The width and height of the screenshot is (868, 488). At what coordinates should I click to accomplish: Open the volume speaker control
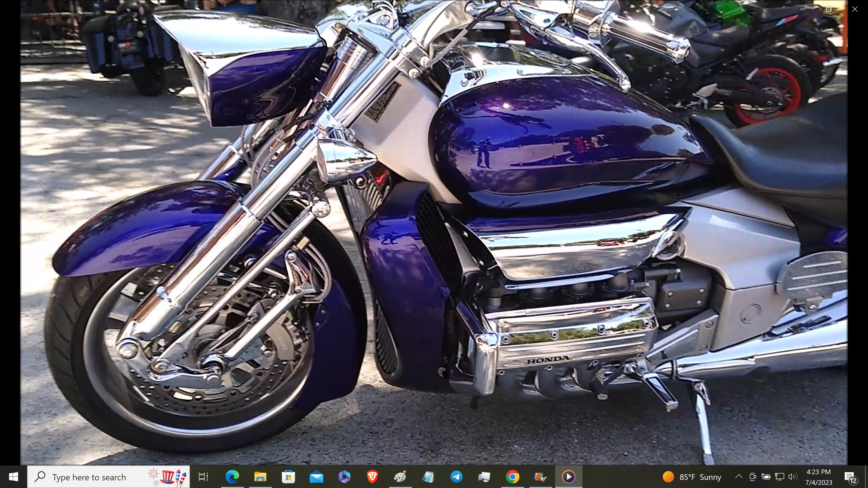pos(793,476)
